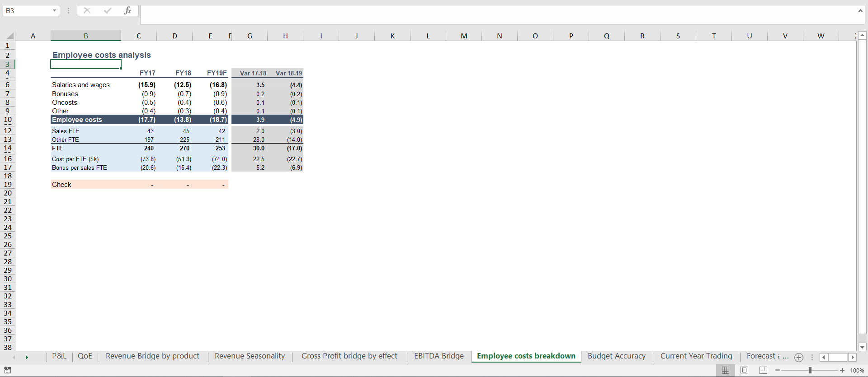
Task: Select column B header
Action: pyautogui.click(x=86, y=36)
